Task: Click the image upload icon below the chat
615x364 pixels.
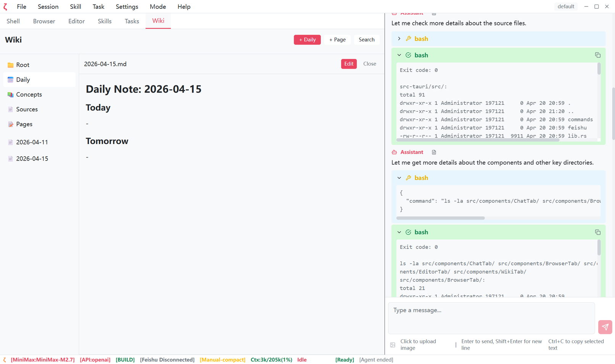Action: (393, 345)
